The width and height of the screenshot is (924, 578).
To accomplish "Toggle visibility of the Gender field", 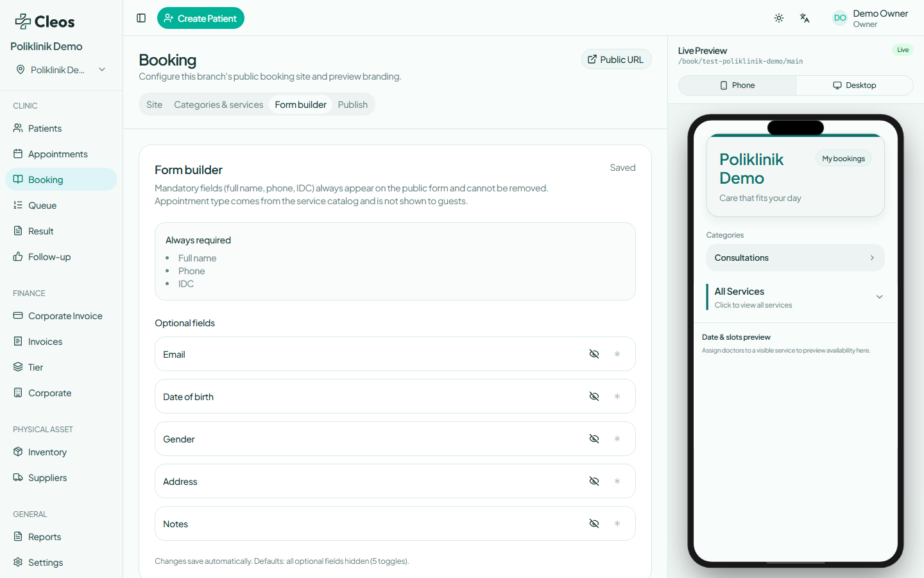I will click(x=594, y=439).
